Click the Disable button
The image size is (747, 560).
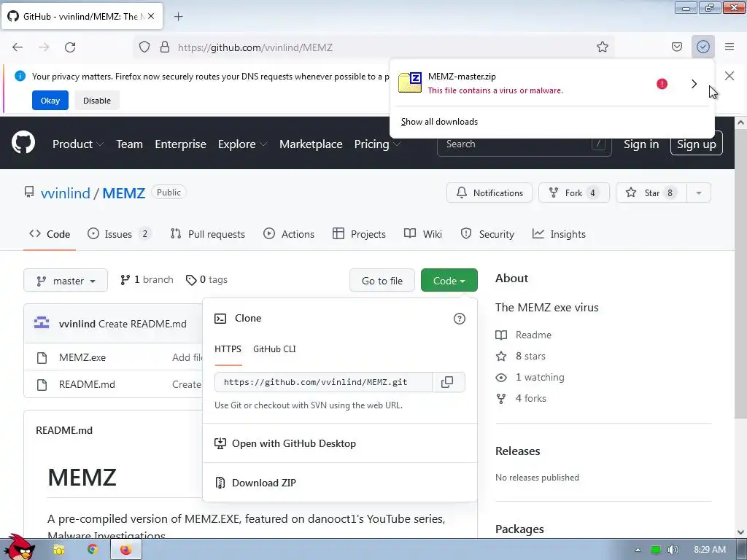(97, 101)
